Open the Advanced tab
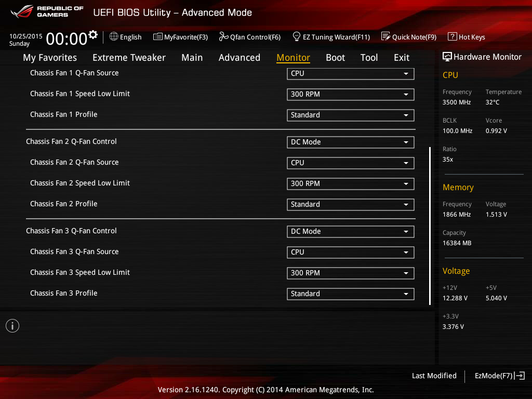Screen dimensions: 532x399 coord(239,58)
